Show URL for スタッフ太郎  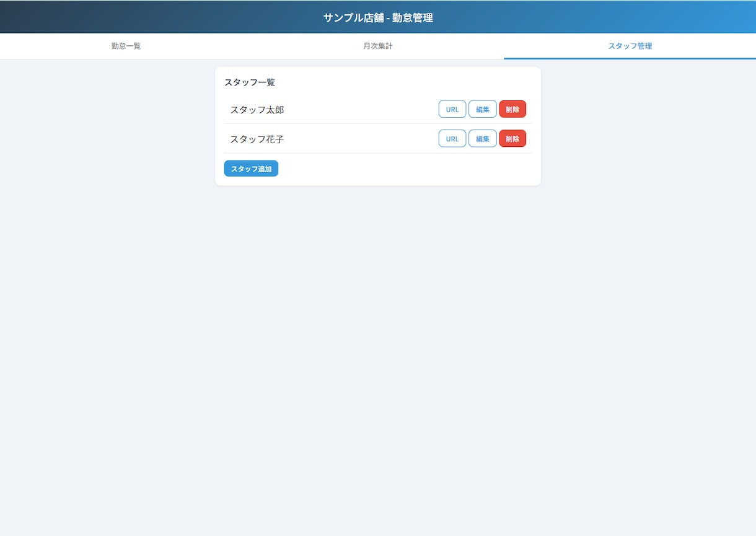pyautogui.click(x=452, y=109)
